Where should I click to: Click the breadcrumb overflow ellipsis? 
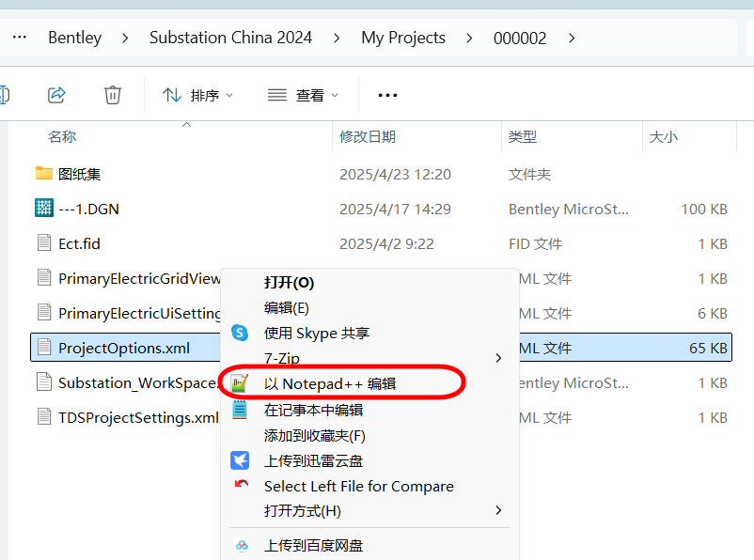pyautogui.click(x=19, y=37)
